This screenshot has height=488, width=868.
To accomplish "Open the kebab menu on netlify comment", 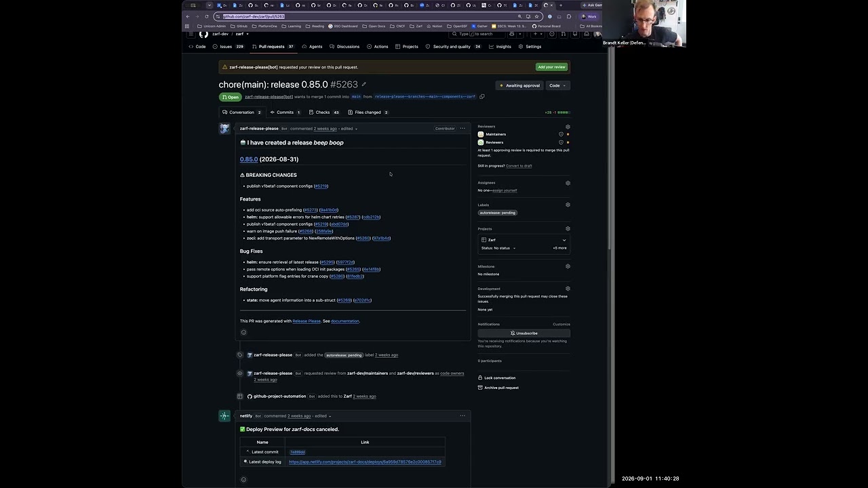I will coord(462,415).
